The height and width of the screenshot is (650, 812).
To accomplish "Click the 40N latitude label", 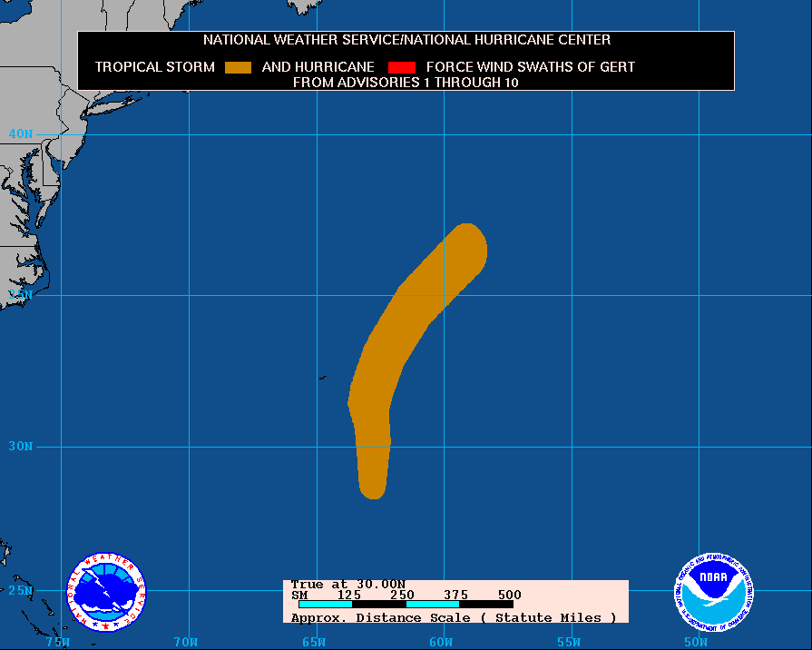I will click(21, 133).
